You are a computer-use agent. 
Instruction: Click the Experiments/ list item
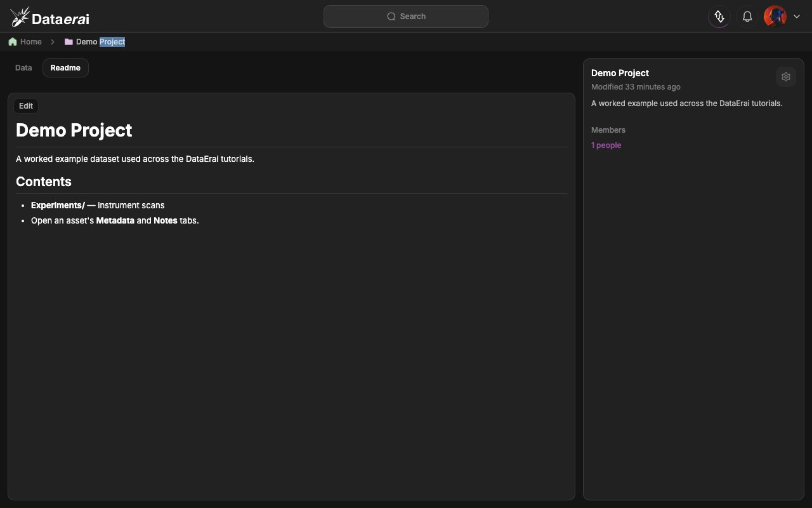[x=98, y=205]
